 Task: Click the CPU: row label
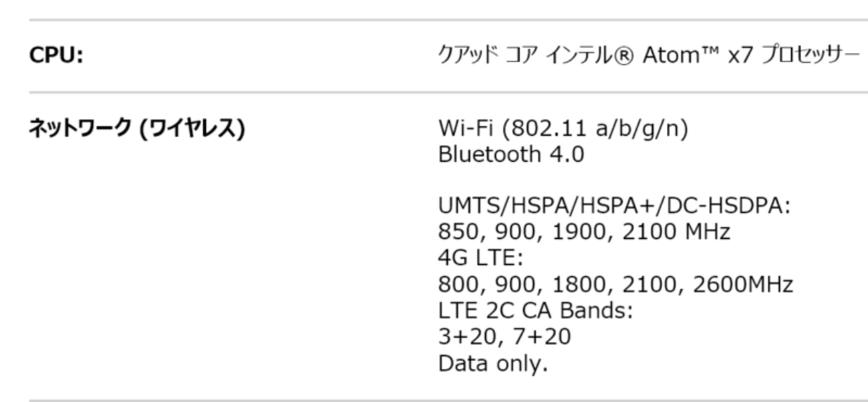click(x=56, y=56)
